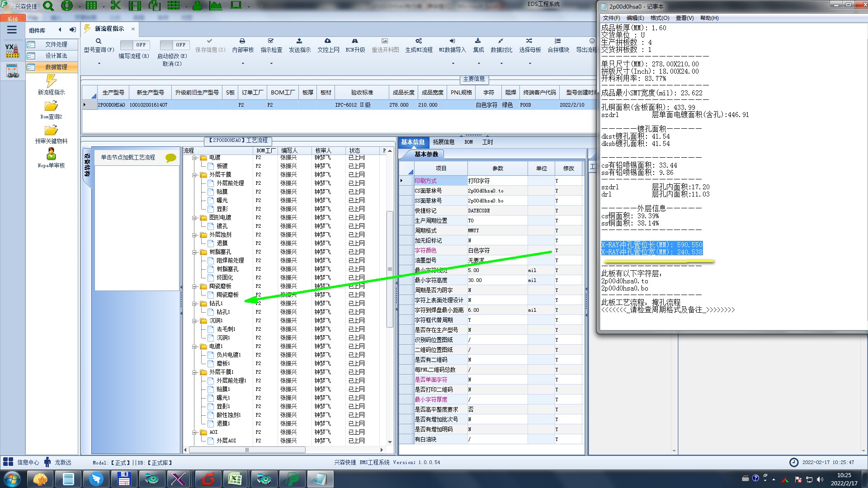Click 指示检查 toolbar button

click(x=271, y=45)
